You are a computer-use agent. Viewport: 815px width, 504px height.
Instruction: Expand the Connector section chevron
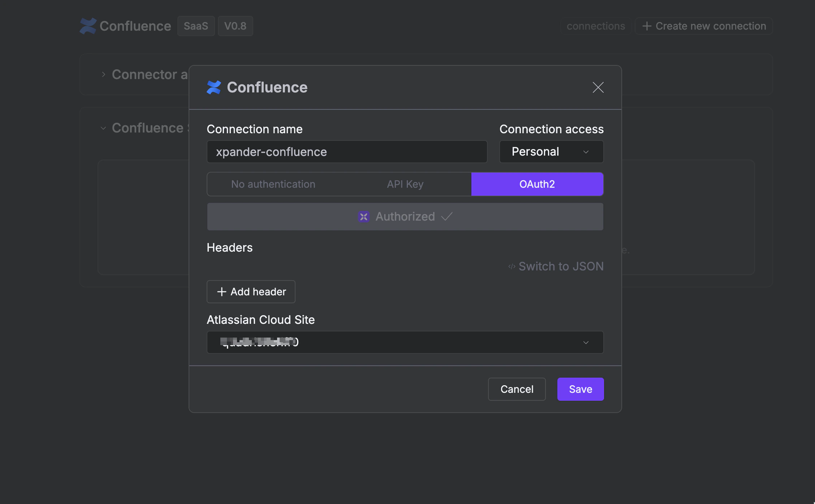point(103,74)
